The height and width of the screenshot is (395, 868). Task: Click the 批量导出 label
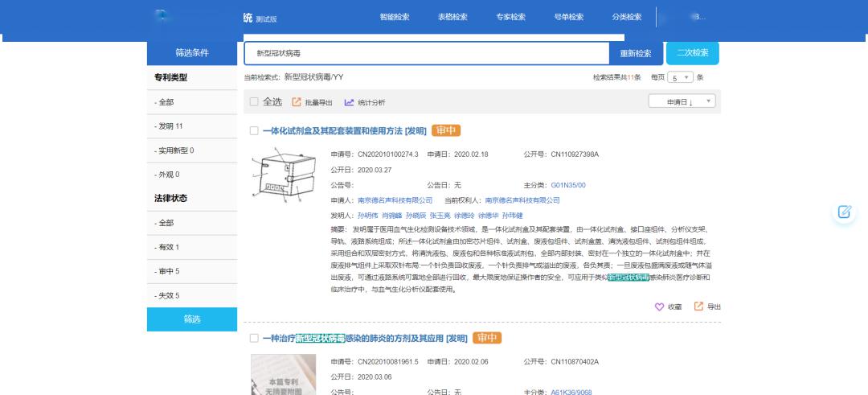319,102
